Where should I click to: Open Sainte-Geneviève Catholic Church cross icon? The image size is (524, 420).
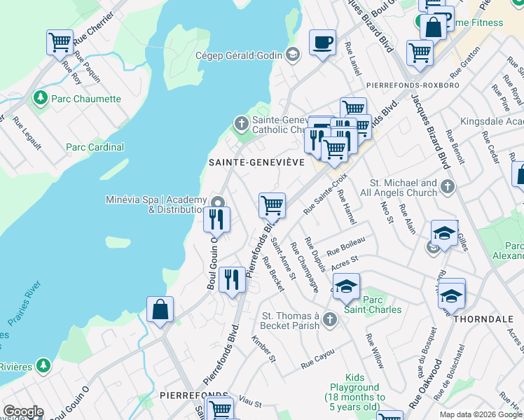pos(241,123)
